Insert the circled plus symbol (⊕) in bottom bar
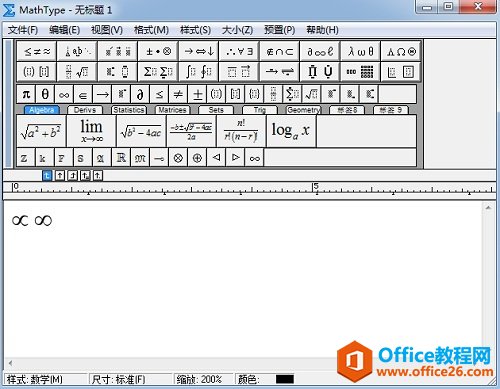Image resolution: width=500 pixels, height=389 pixels. click(197, 158)
